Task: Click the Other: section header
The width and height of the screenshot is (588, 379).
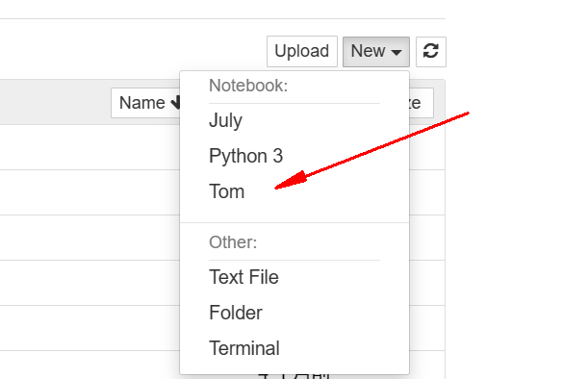Action: (x=233, y=242)
